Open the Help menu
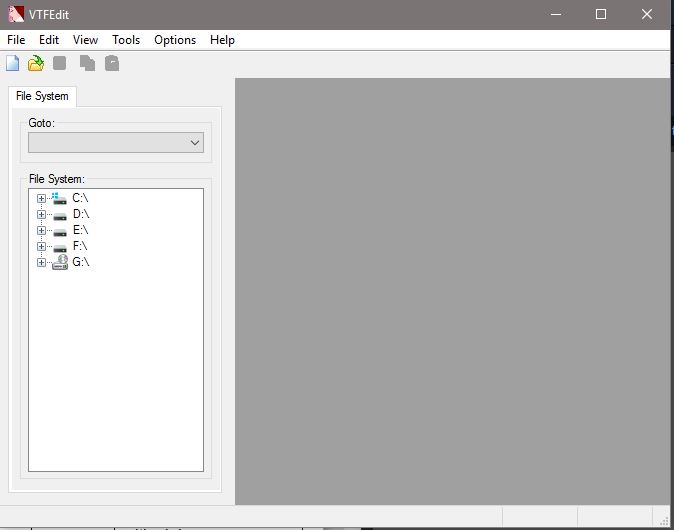 coord(222,40)
